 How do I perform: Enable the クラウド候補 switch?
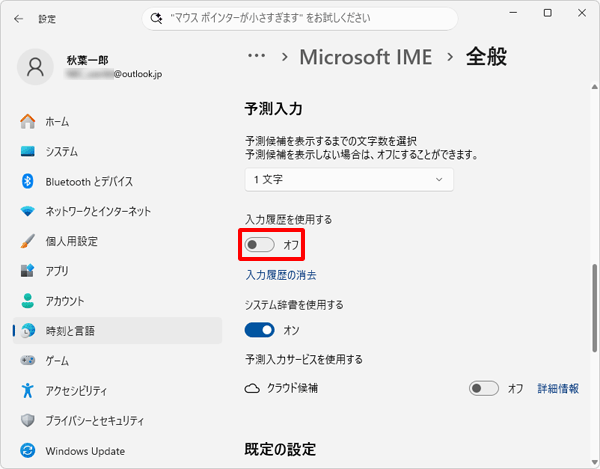(484, 389)
